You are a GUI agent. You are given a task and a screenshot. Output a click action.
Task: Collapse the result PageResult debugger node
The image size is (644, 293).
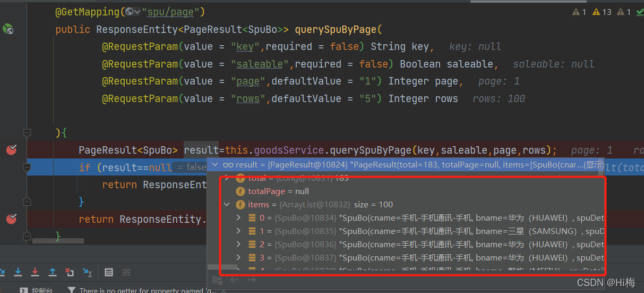215,165
